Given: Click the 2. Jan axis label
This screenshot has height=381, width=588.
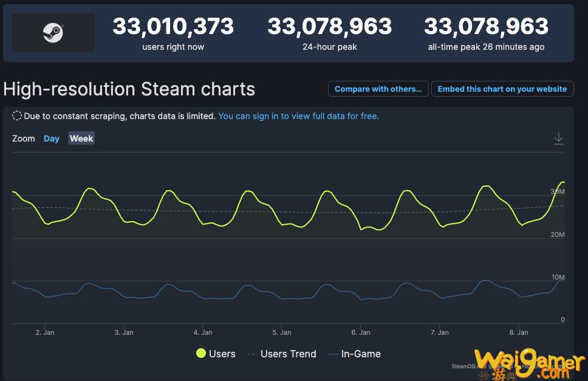Looking at the screenshot, I should 45,332.
